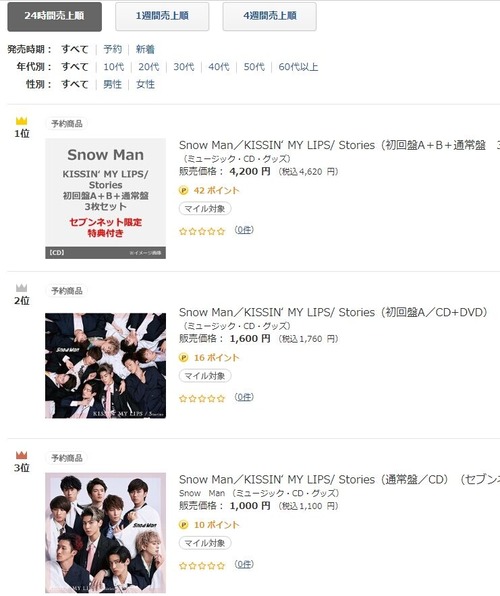Click the star rating of the first product
500x596 pixels.
(202, 231)
